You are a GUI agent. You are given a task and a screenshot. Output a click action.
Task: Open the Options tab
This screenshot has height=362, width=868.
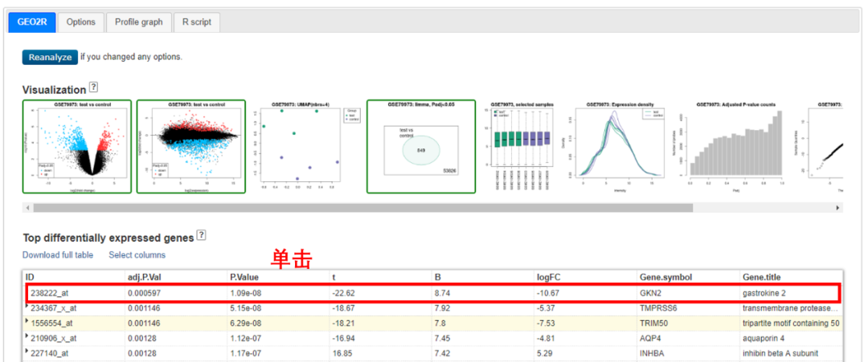click(81, 22)
